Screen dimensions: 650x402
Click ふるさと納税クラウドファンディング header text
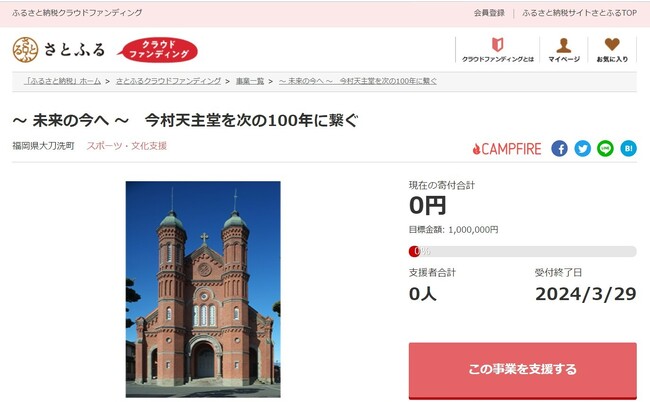77,13
